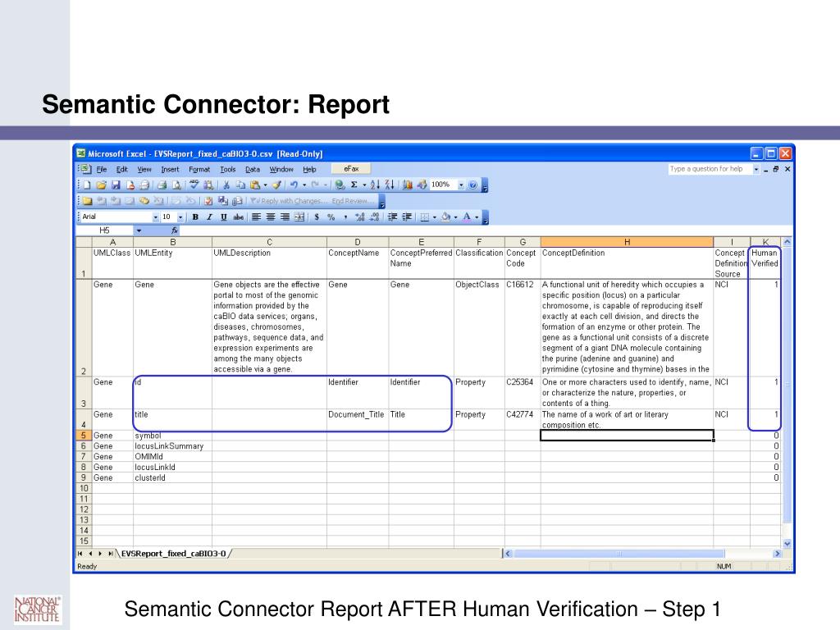Open the Font Color dropdown arrow
The width and height of the screenshot is (840, 630).
click(x=477, y=217)
